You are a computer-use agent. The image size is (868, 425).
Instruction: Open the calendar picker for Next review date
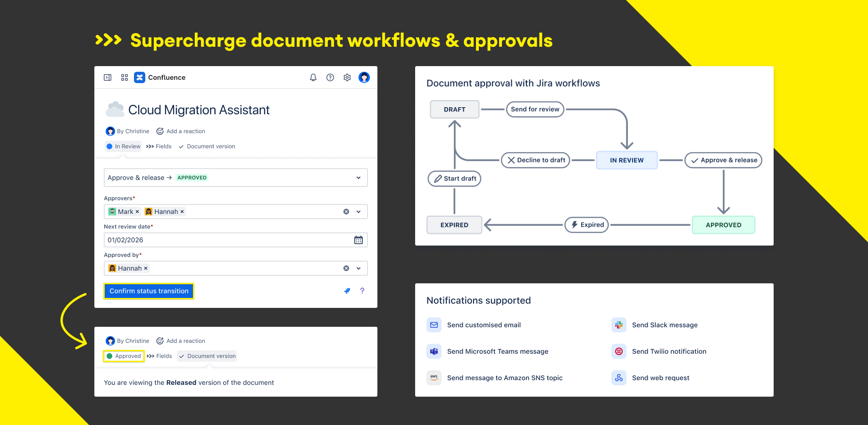[x=359, y=240]
